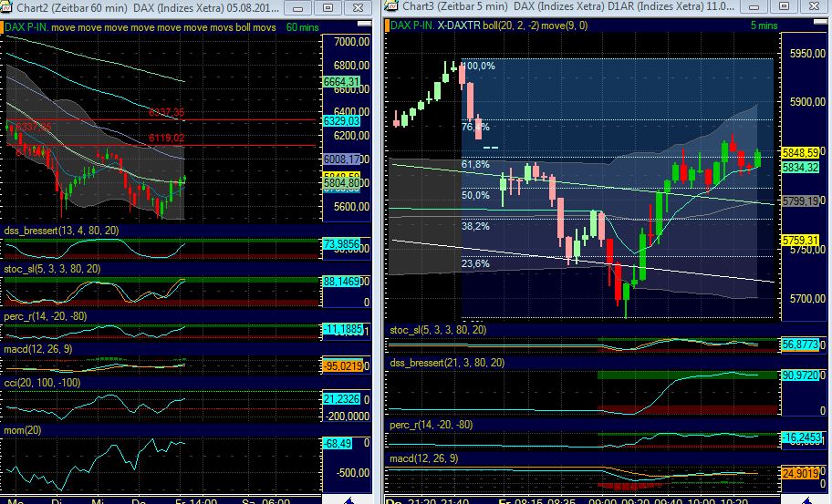Select perc_r(14, -20, -80) label in Chart3
The width and height of the screenshot is (832, 504).
click(431, 425)
